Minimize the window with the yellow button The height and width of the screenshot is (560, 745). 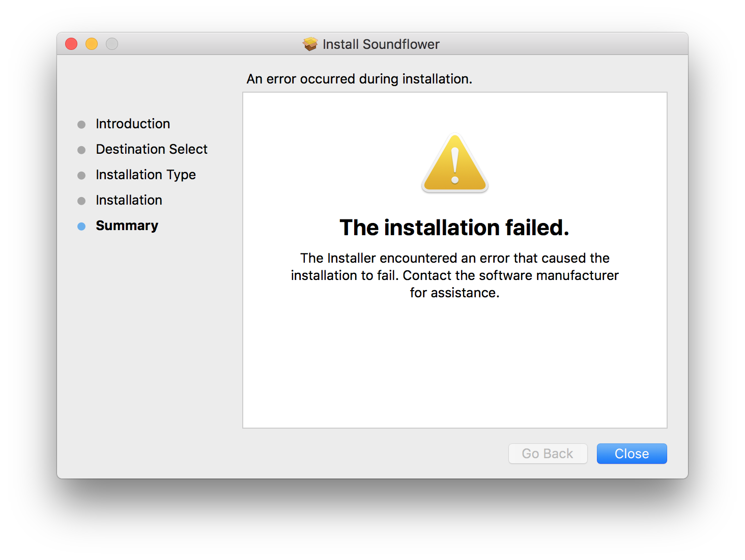click(x=92, y=44)
